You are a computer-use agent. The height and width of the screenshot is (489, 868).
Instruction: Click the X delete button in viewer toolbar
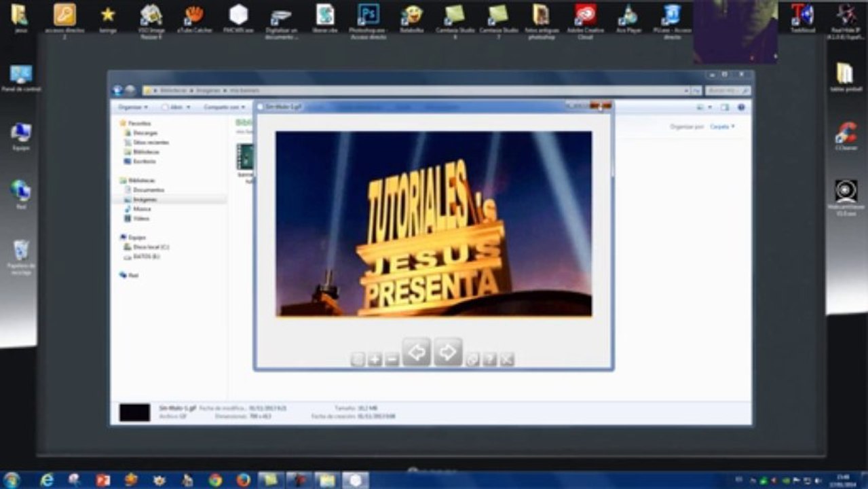[x=506, y=359]
